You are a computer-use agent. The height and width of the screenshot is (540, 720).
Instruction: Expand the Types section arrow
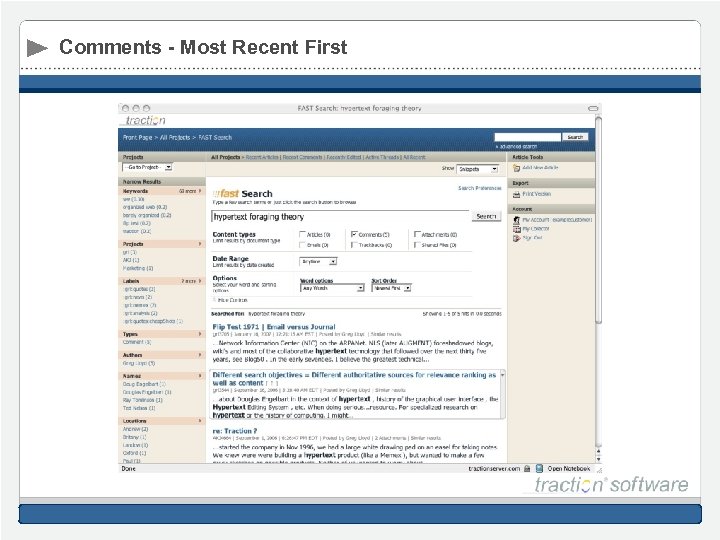[200, 334]
